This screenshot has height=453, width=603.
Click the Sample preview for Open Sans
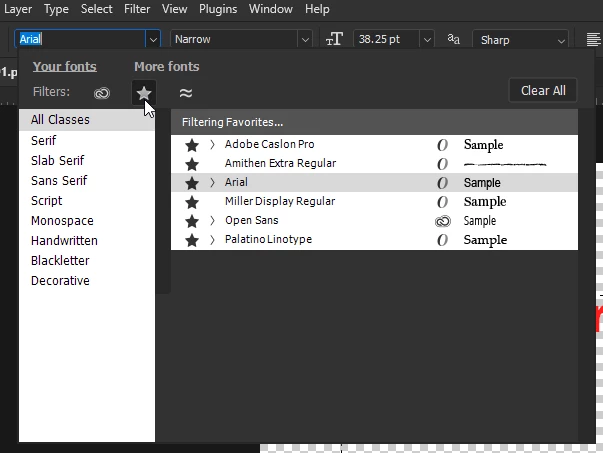click(x=480, y=221)
